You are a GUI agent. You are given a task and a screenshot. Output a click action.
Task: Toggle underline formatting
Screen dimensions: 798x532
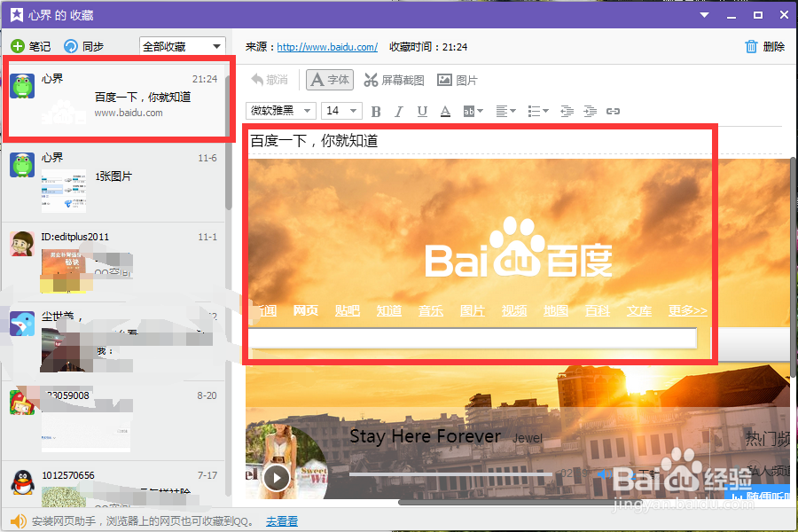tap(421, 111)
